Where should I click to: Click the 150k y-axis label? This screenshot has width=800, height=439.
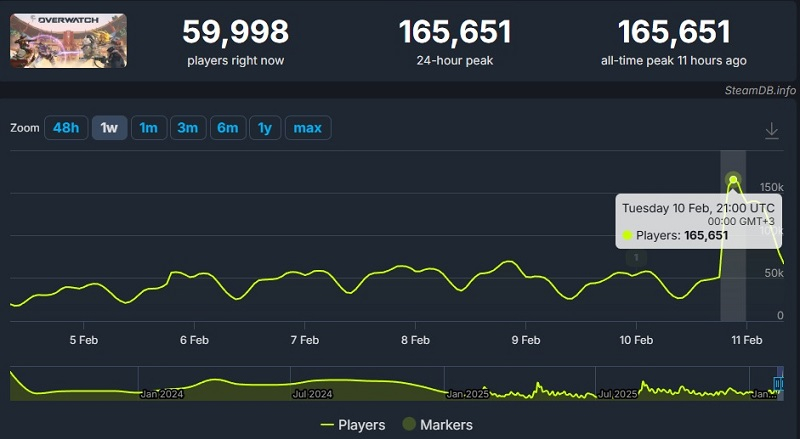coord(771,187)
